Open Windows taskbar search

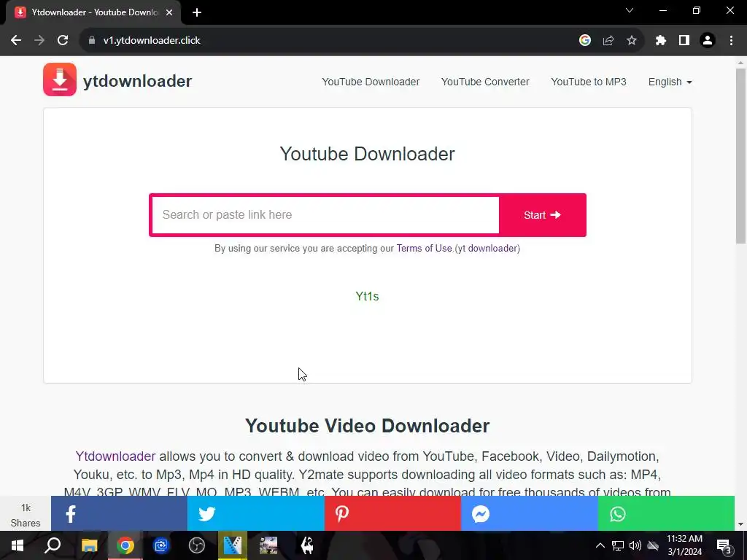(x=53, y=545)
